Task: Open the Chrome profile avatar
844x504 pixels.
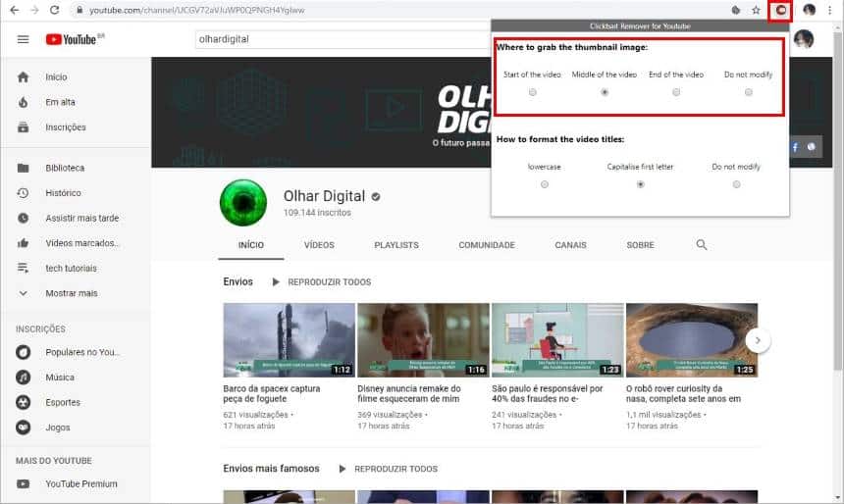Action: (809, 10)
